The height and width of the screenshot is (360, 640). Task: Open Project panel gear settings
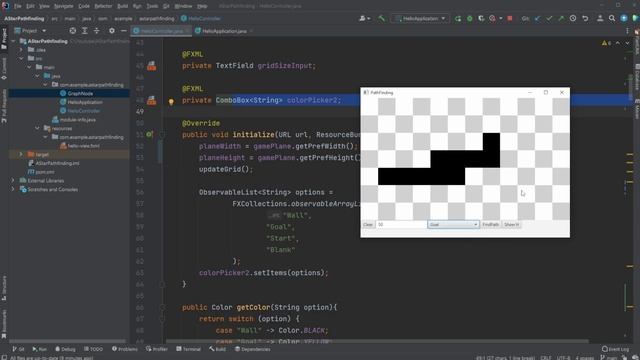[111, 31]
